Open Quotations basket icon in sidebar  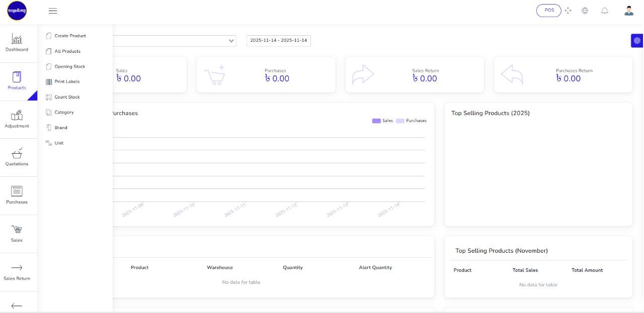coord(17,154)
